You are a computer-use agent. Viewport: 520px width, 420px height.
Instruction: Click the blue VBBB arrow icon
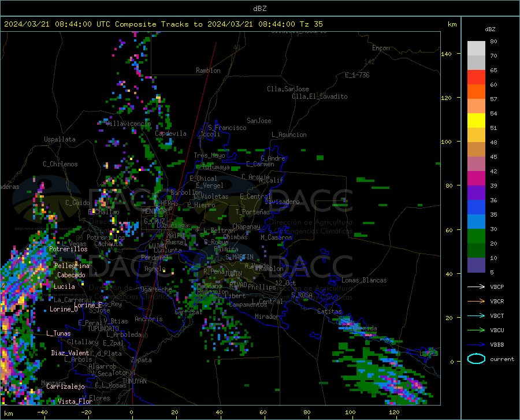point(476,344)
